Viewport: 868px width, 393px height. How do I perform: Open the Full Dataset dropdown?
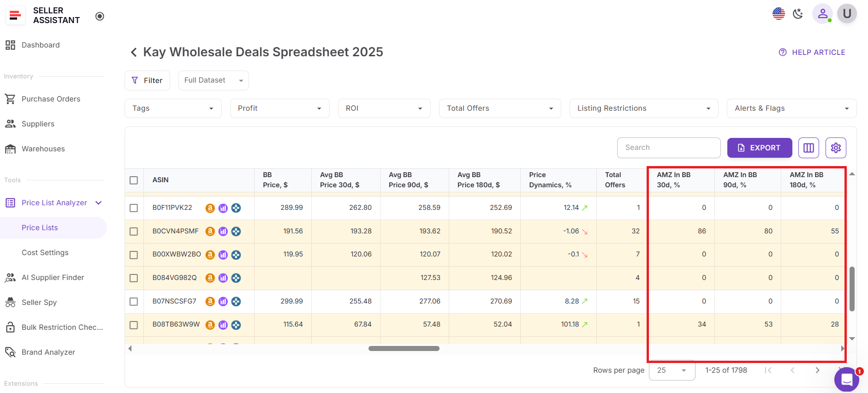(214, 80)
